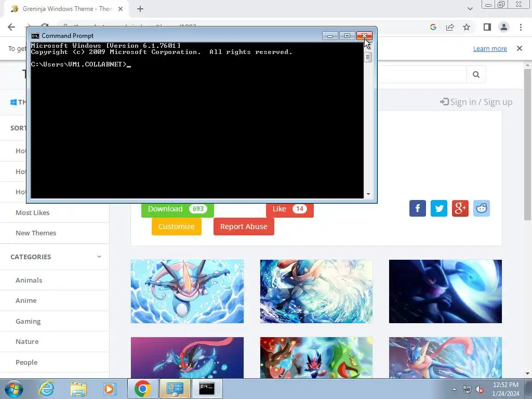Open bottom-right Greninja with pink scarf thumbnail
The width and height of the screenshot is (532, 399).
(x=445, y=357)
